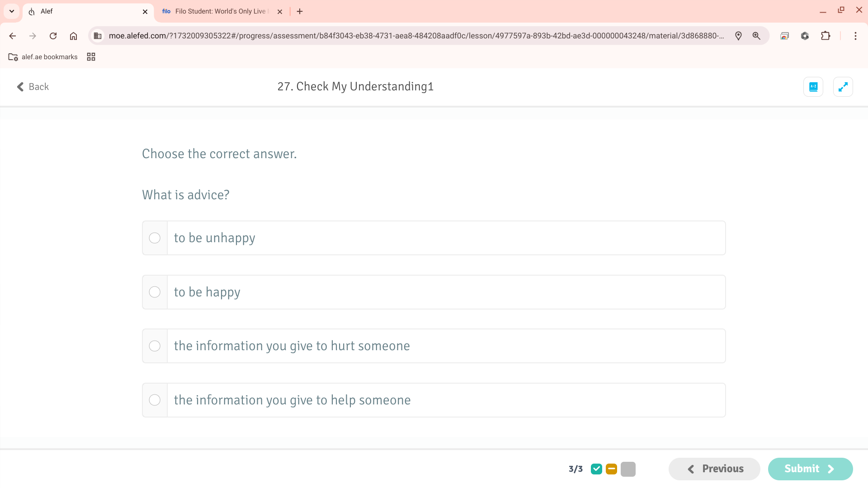Switch to the Filo Student tab

[217, 11]
